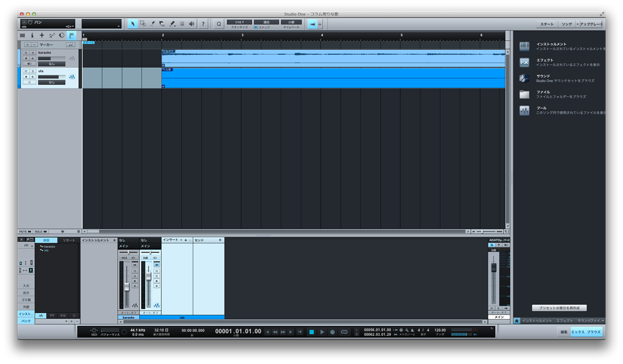This screenshot has width=623, height=364.
Task: Solo the uta track
Action: pos(33,71)
